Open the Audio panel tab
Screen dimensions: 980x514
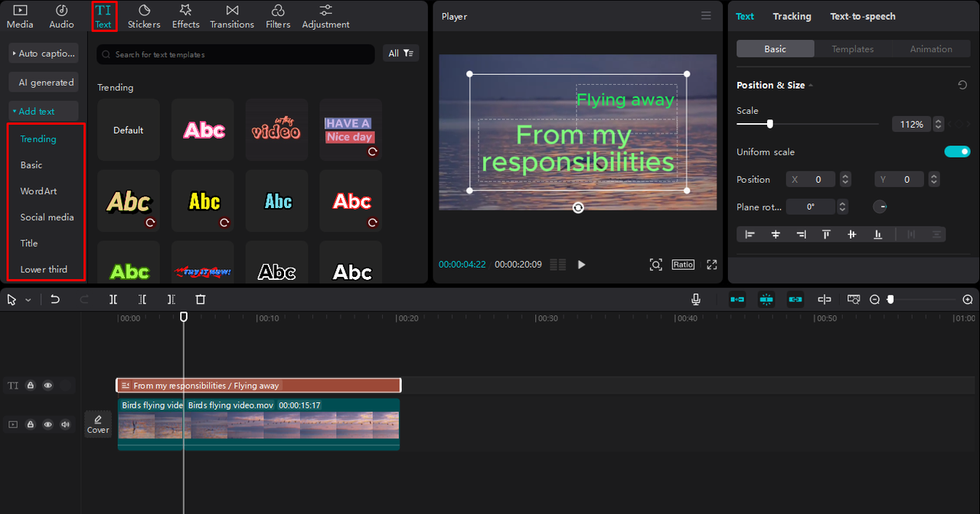click(62, 16)
